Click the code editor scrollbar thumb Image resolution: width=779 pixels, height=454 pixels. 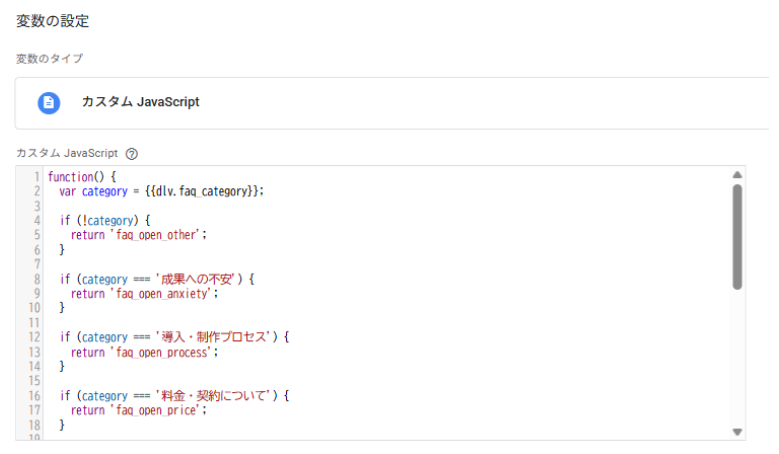coord(737,235)
